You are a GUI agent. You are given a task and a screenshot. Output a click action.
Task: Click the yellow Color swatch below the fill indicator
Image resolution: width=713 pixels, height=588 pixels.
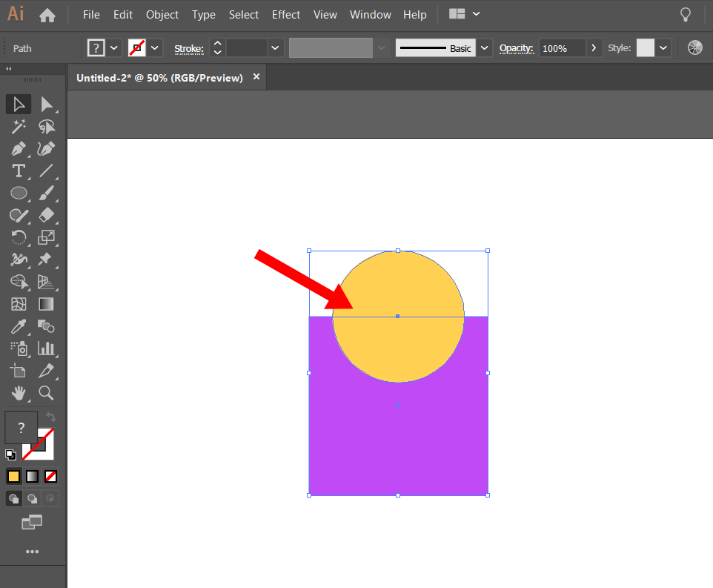tap(13, 476)
